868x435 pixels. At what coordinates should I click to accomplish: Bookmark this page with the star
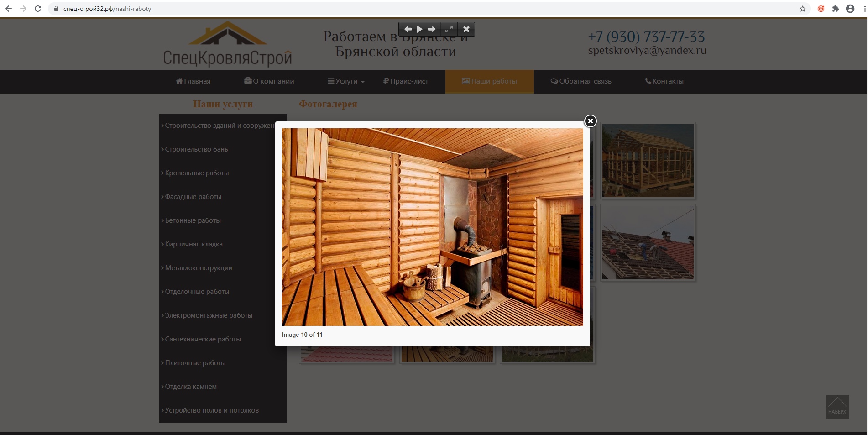point(803,9)
